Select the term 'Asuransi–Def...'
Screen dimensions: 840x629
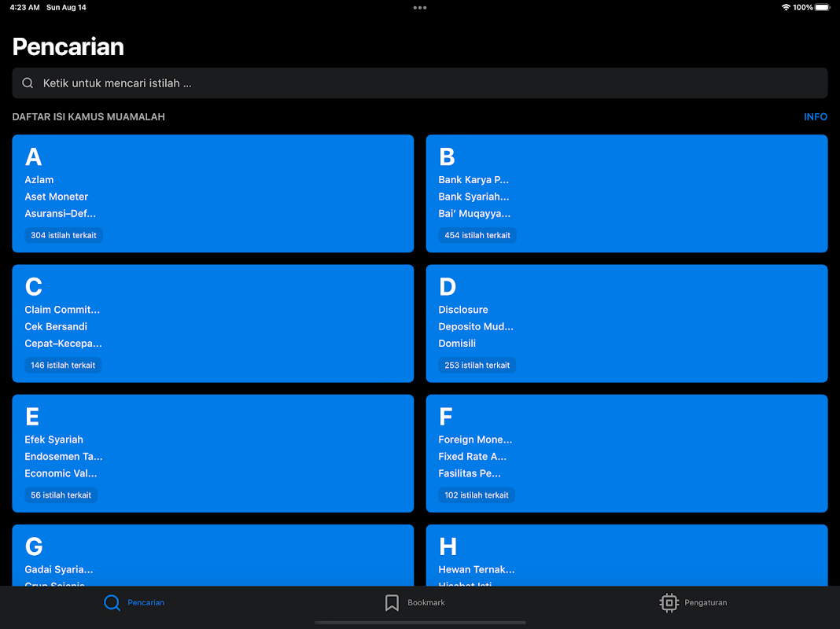click(x=60, y=214)
